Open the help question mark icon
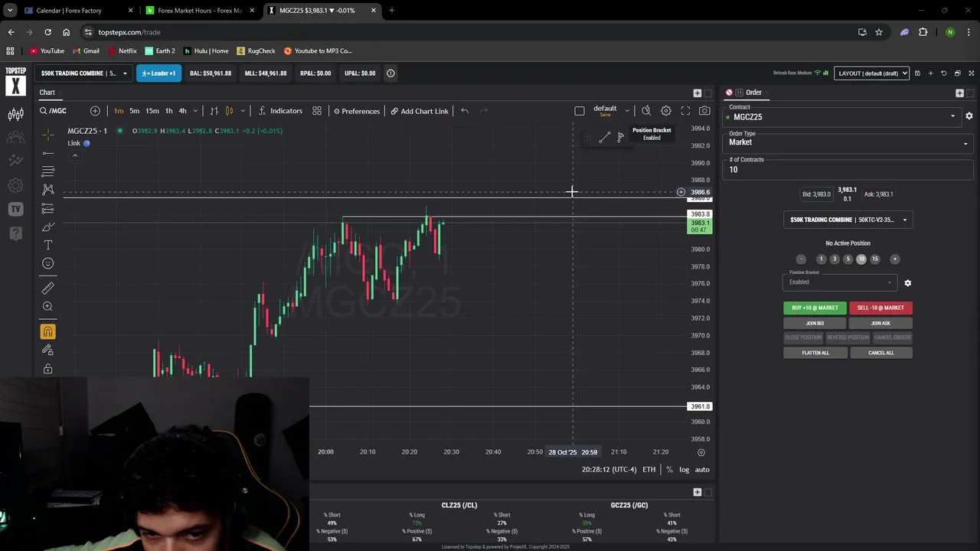 coord(15,233)
